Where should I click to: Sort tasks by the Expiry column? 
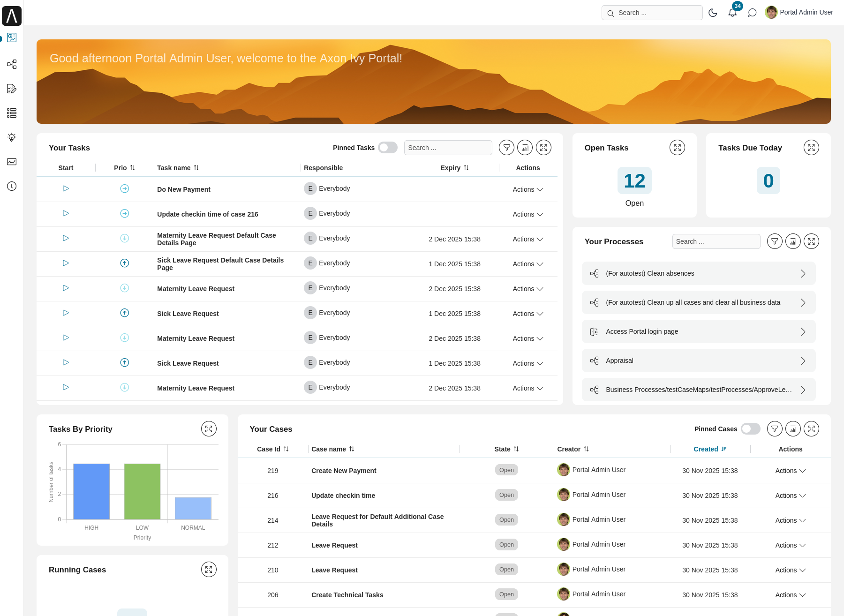pos(454,167)
